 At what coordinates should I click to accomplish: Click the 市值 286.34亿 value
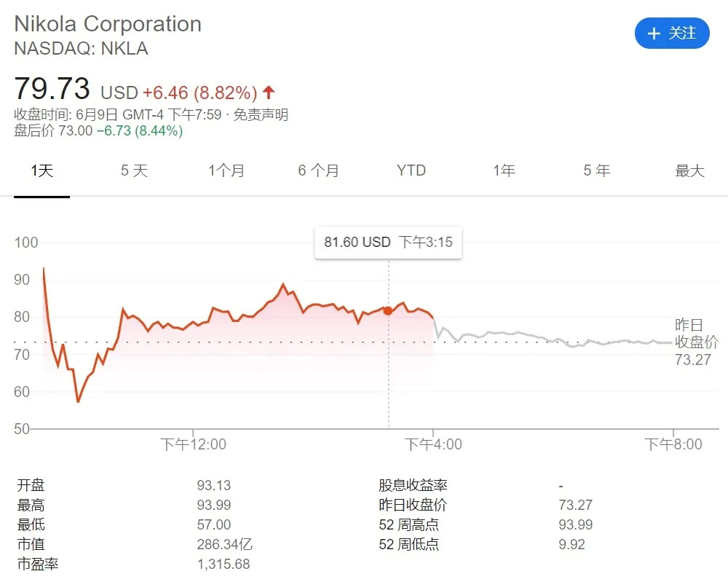(224, 544)
